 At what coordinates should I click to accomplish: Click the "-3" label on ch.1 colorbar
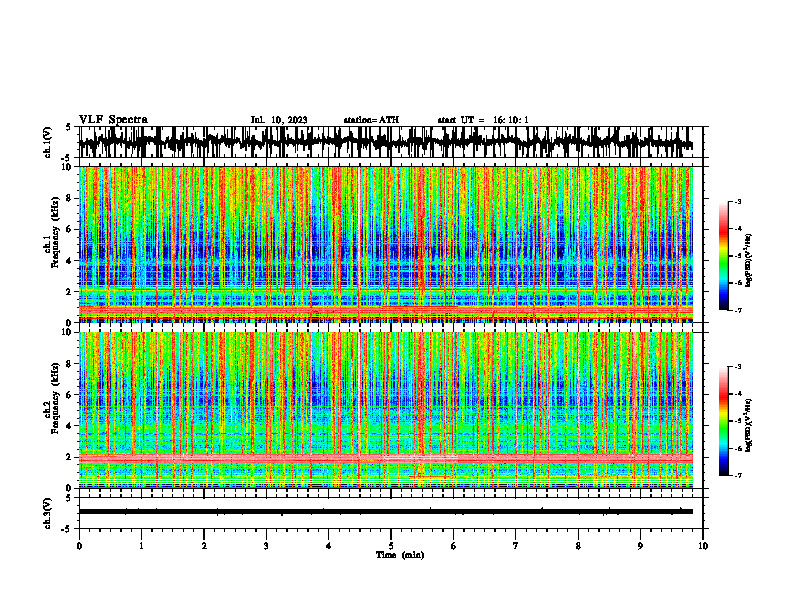click(x=737, y=201)
